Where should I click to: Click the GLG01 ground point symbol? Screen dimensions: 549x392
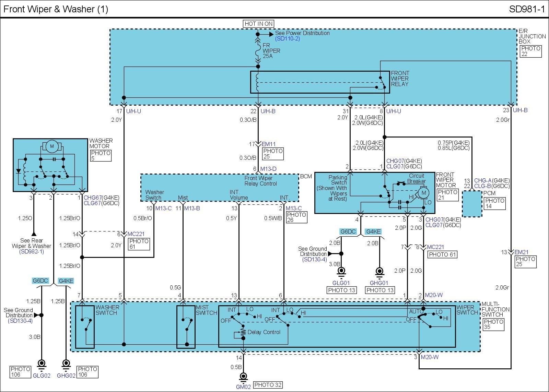tap(341, 272)
